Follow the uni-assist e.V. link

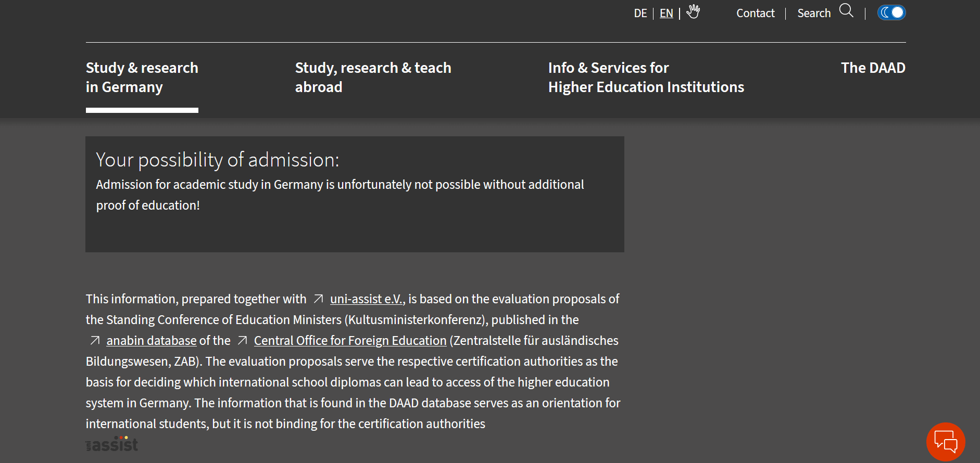click(367, 299)
